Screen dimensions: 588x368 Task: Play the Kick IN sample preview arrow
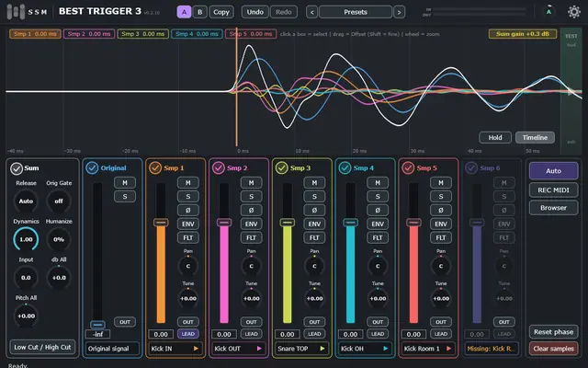pyautogui.click(x=196, y=349)
